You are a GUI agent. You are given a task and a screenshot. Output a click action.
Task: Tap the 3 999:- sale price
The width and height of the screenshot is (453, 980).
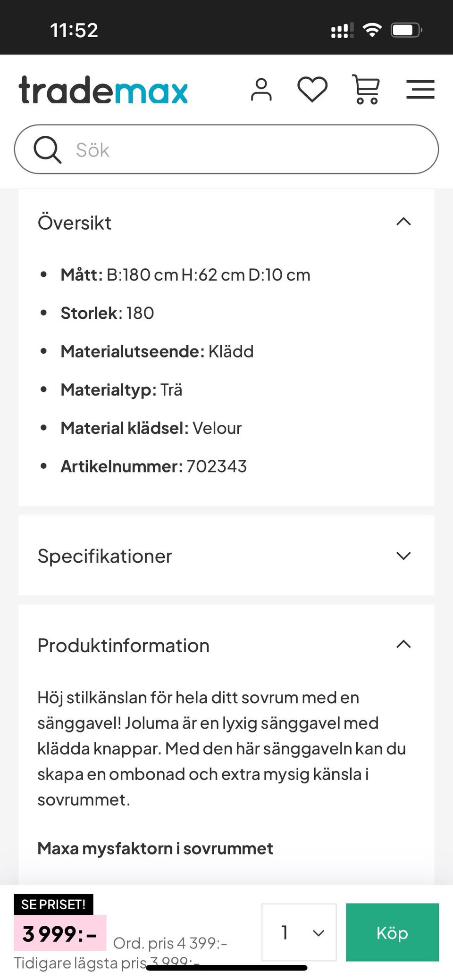60,933
